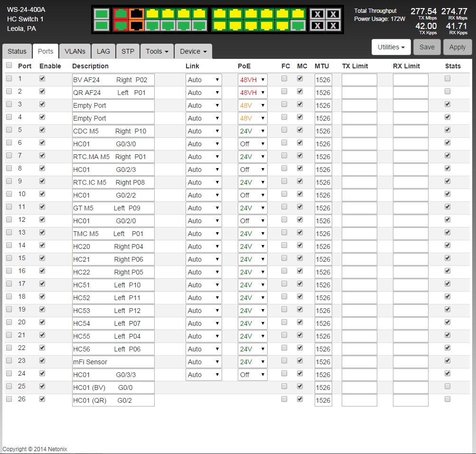476x454 pixels.
Task: Select the Ports tab
Action: pyautogui.click(x=46, y=51)
